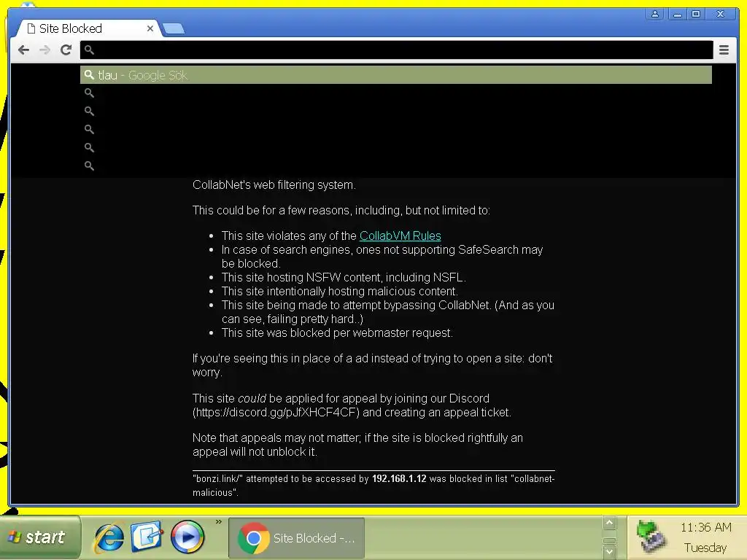Maximize the Chrome window
747x560 pixels.
click(x=696, y=14)
